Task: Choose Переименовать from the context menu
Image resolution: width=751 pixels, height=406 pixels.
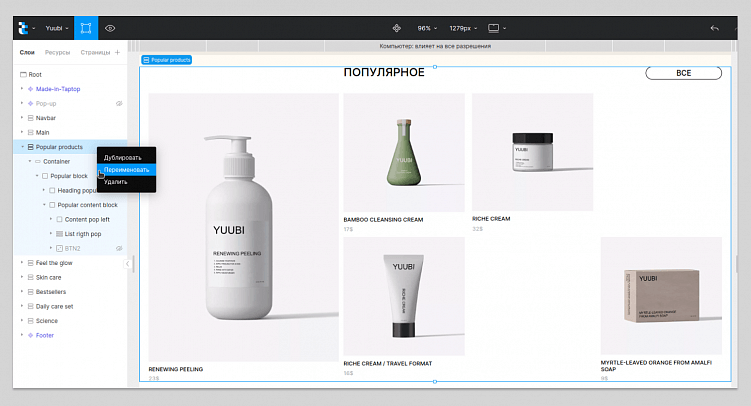Action: coord(126,169)
